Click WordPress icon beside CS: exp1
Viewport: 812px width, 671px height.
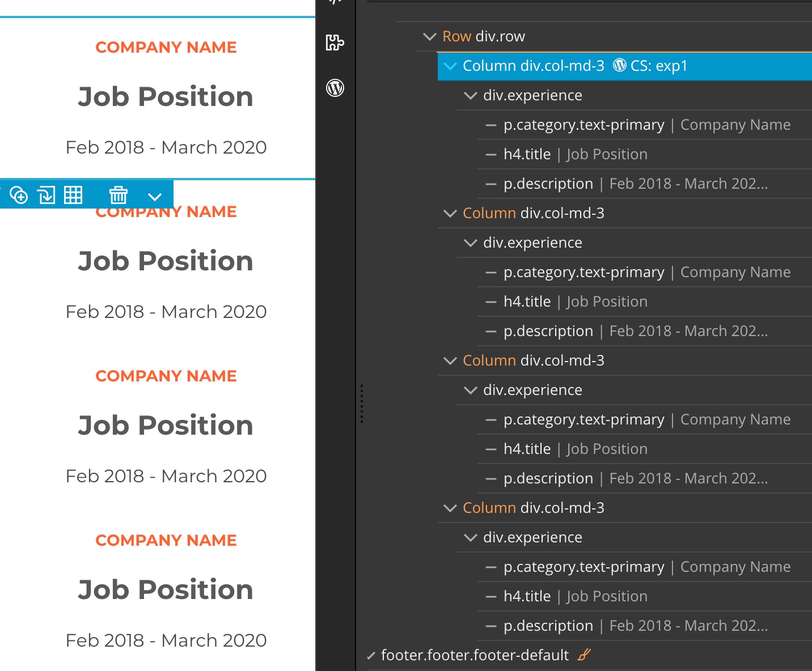620,65
